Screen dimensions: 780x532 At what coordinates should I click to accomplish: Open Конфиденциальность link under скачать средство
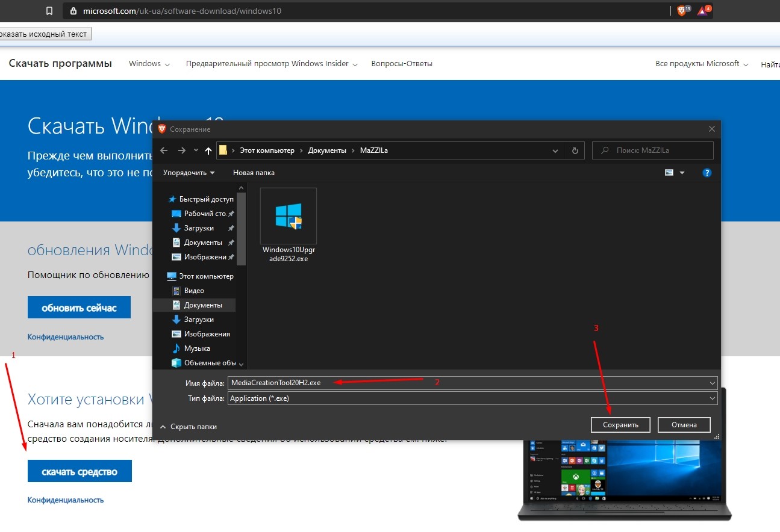(x=66, y=500)
